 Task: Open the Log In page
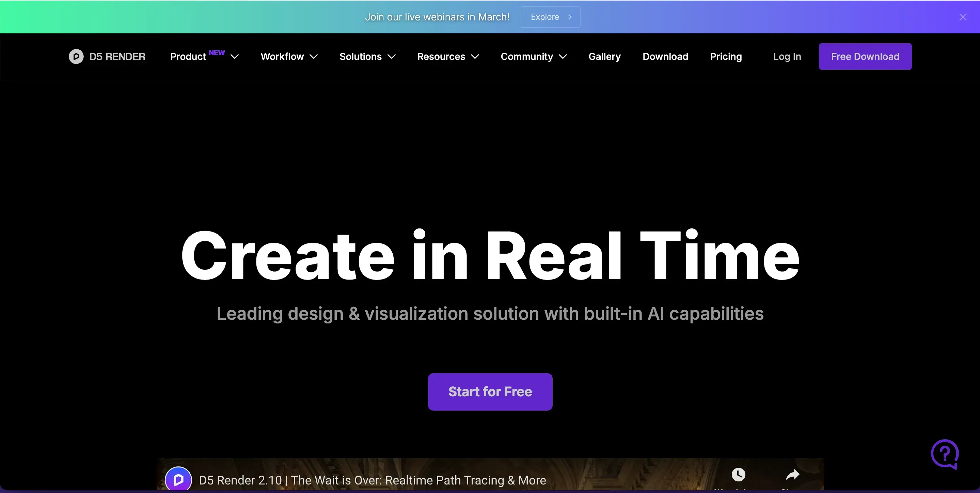click(787, 56)
